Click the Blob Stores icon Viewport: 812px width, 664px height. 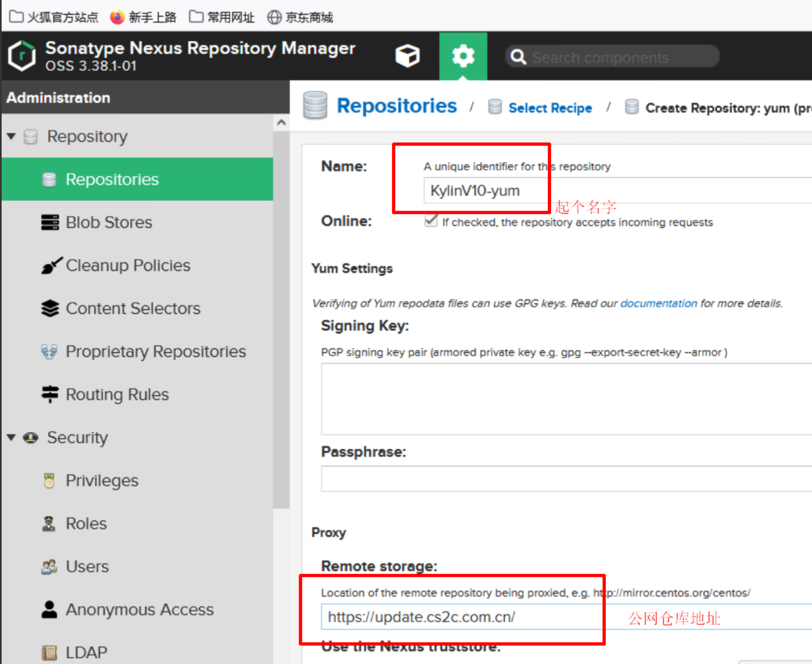49,222
